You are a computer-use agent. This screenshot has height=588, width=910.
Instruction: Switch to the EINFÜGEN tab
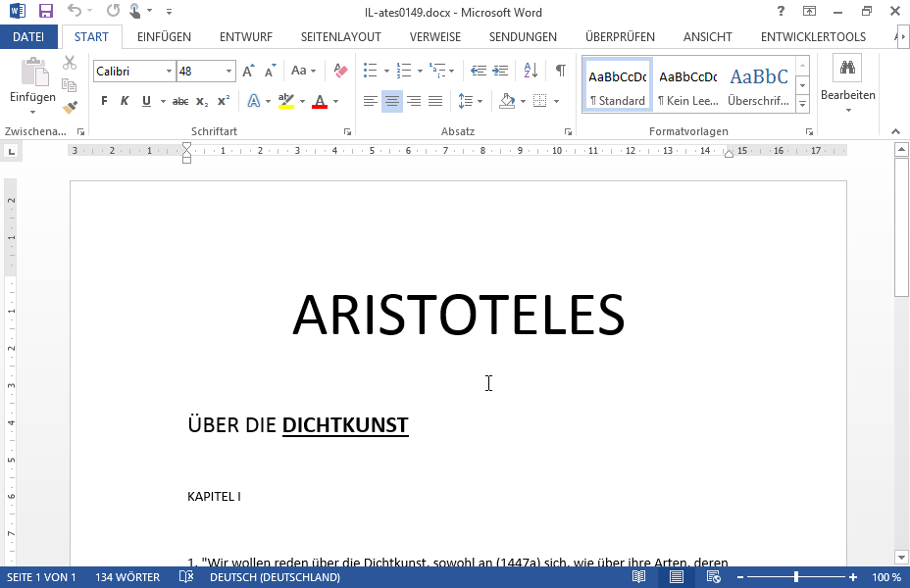point(164,37)
